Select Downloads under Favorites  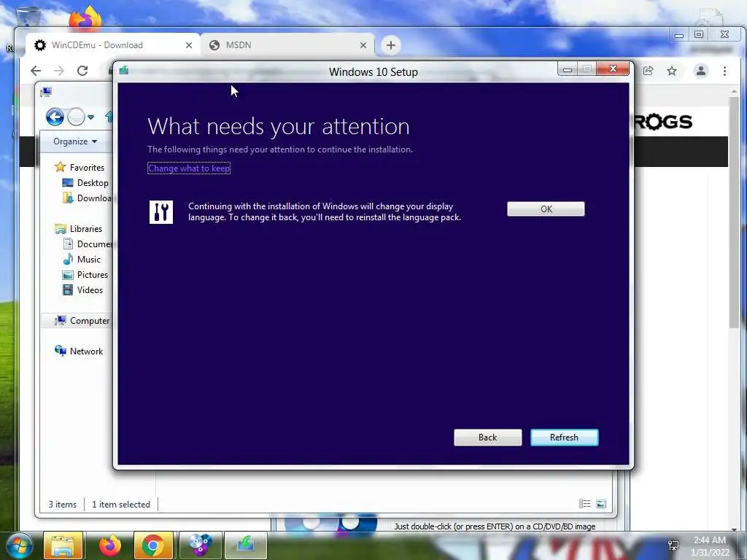coord(88,198)
